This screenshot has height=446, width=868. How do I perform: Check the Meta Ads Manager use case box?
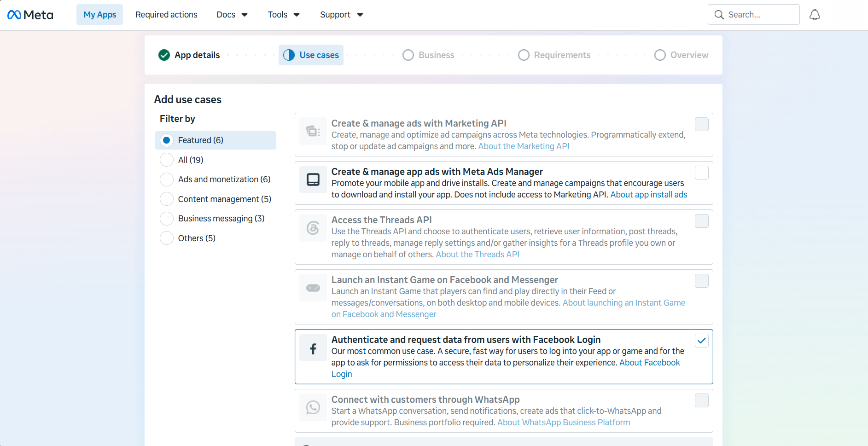(x=702, y=173)
